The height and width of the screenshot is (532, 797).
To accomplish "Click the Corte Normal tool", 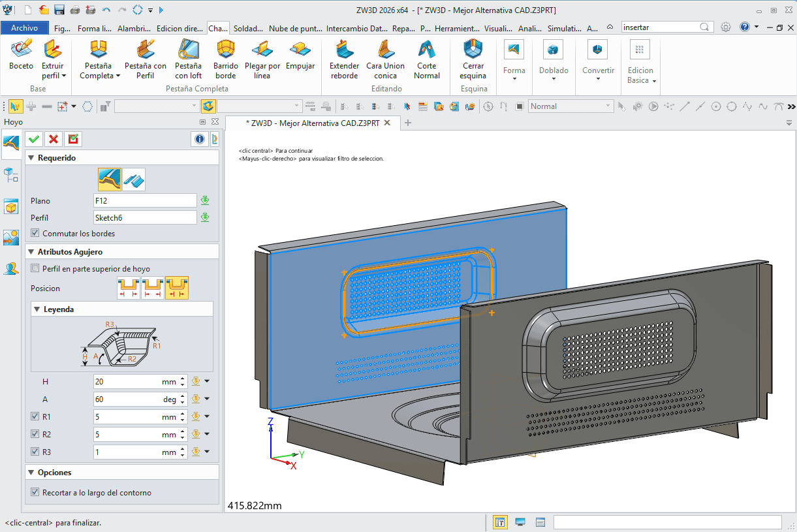I will tap(427, 59).
